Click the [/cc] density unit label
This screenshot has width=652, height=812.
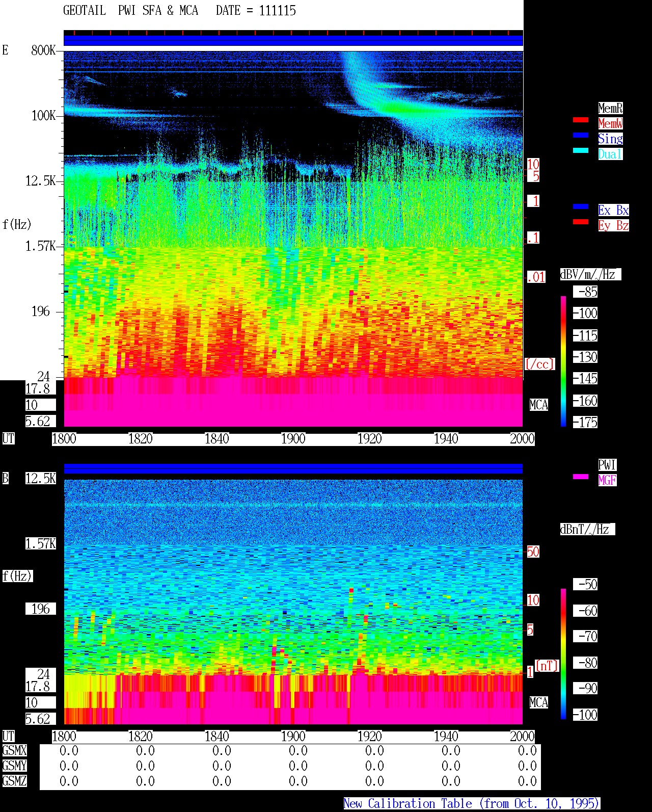539,364
